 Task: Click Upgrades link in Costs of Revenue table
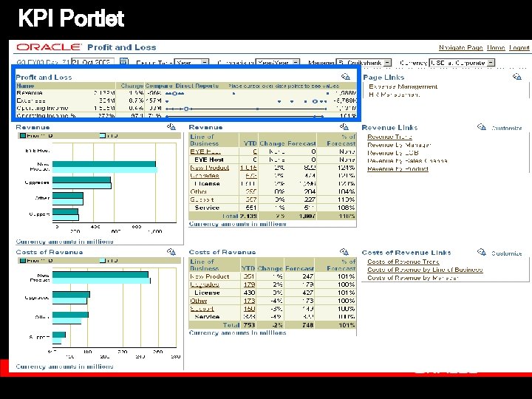tap(205, 284)
